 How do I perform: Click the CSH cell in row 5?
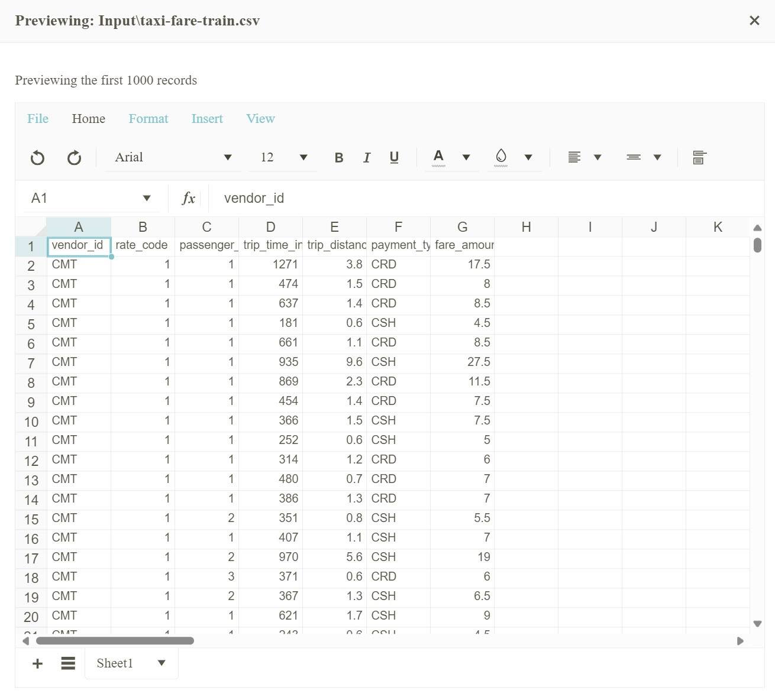[398, 324]
